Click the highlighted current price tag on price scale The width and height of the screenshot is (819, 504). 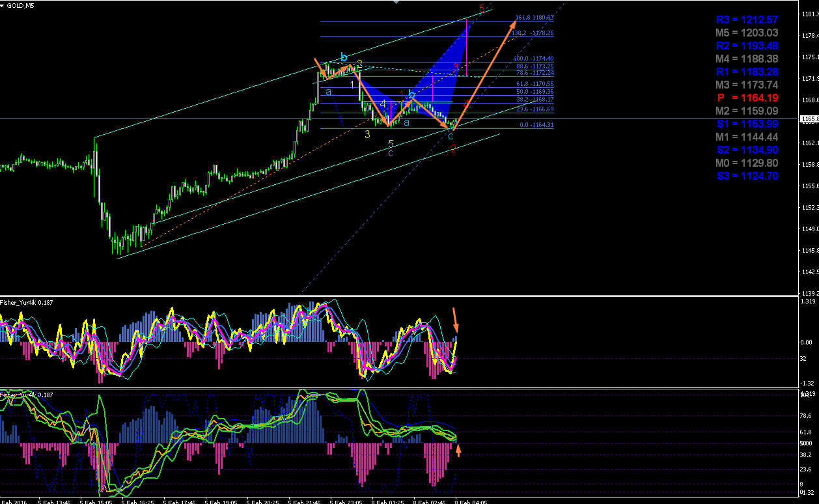click(x=809, y=119)
